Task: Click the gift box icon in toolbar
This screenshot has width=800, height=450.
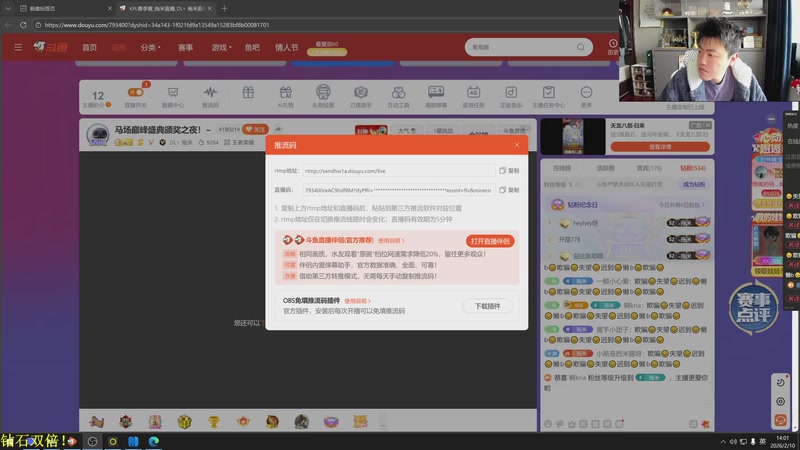Action: coord(248,92)
